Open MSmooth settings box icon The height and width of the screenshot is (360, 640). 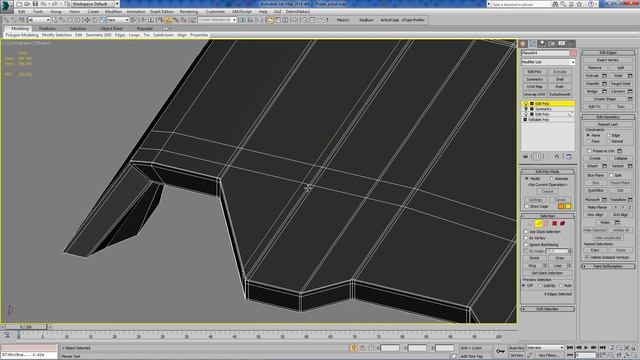click(604, 200)
